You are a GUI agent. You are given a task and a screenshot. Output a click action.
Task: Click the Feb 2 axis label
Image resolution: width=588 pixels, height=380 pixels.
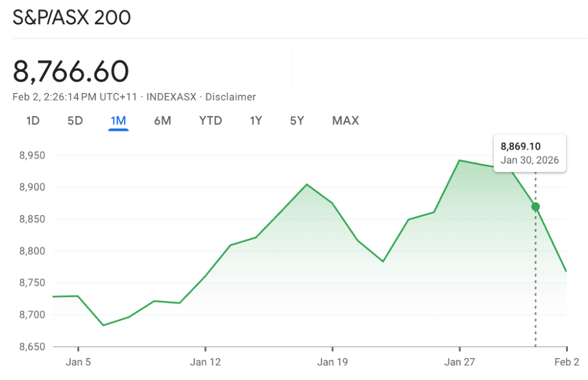point(566,362)
